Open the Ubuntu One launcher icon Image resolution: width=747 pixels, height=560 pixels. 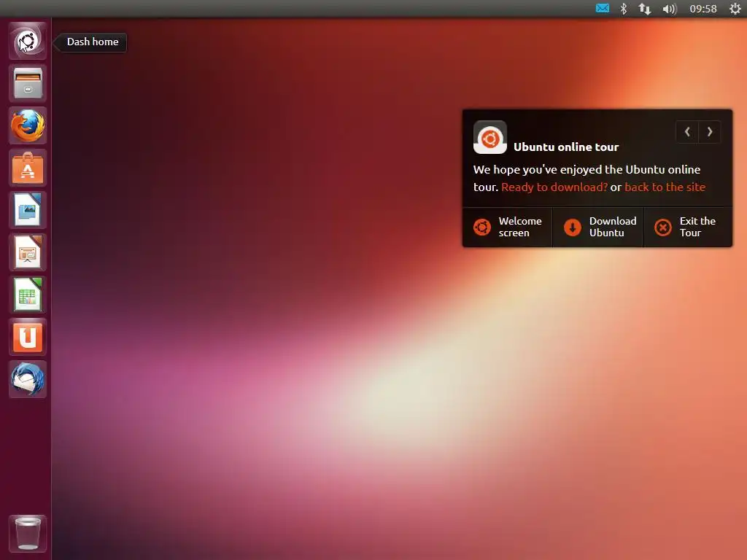pos(28,337)
